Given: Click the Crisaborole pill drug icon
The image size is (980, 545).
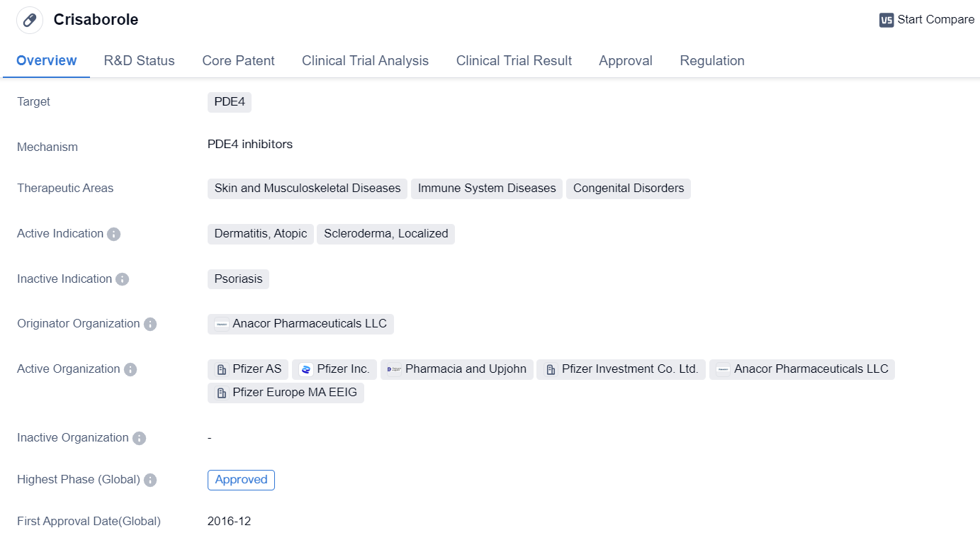Looking at the screenshot, I should (x=30, y=20).
